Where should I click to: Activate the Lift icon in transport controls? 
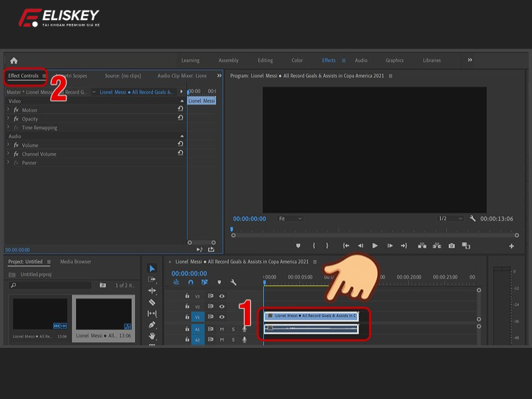422,245
